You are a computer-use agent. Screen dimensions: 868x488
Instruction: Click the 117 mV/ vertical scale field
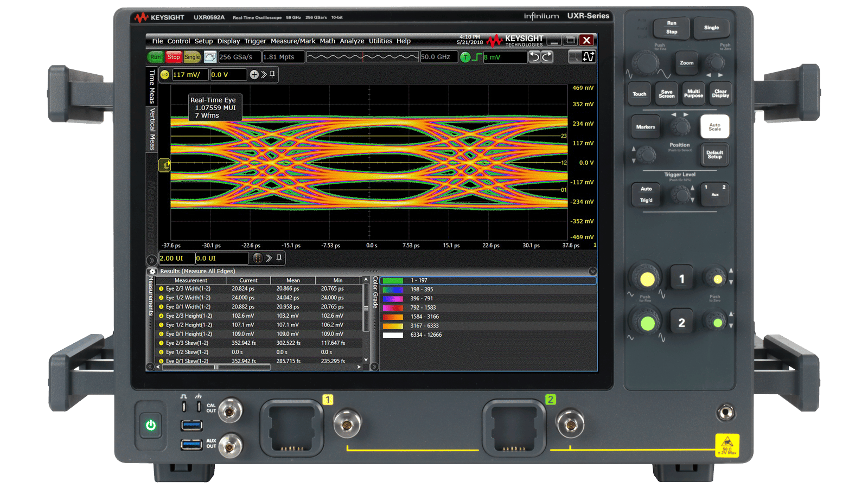point(190,75)
